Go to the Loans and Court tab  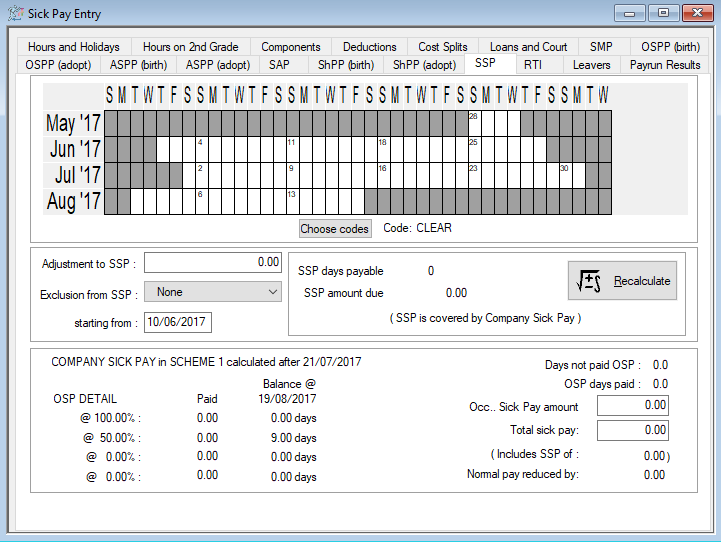pos(528,47)
